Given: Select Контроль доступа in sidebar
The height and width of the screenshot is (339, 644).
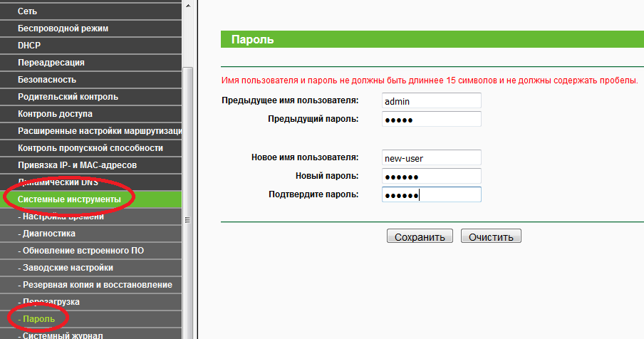Looking at the screenshot, I should 55,114.
